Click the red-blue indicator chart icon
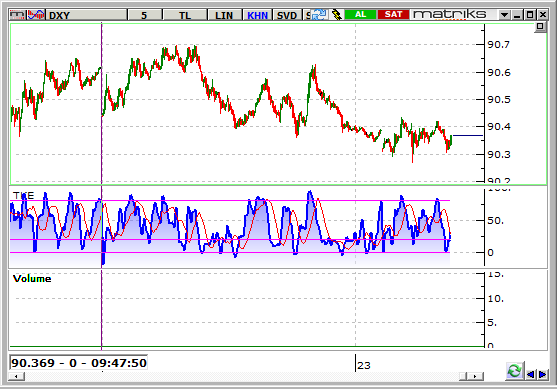 click(x=36, y=15)
